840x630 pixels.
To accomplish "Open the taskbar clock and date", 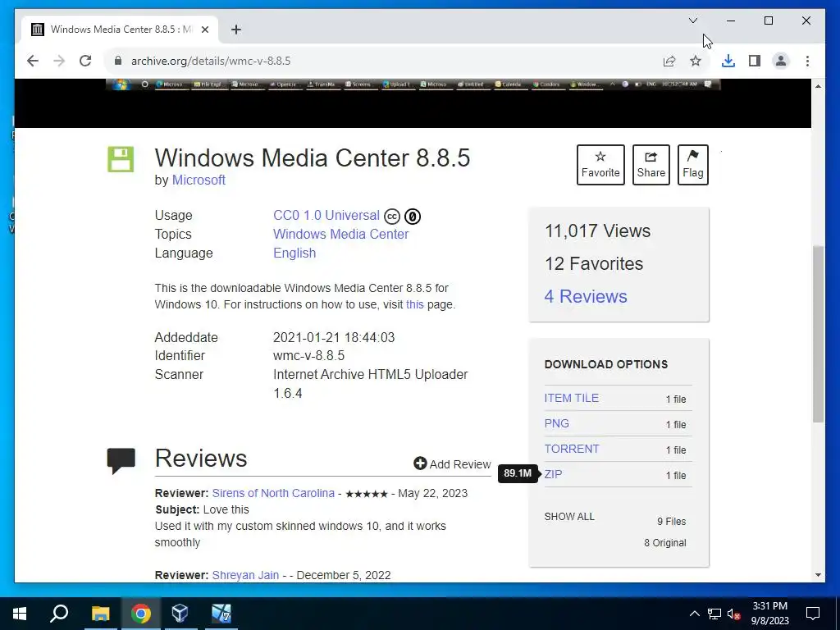I will pyautogui.click(x=769, y=614).
